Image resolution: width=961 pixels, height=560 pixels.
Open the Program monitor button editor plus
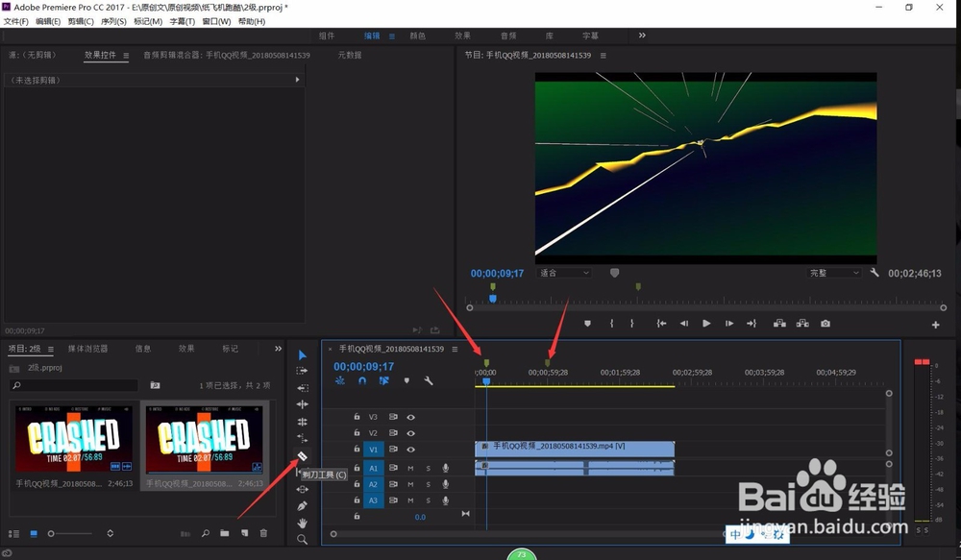tap(935, 325)
